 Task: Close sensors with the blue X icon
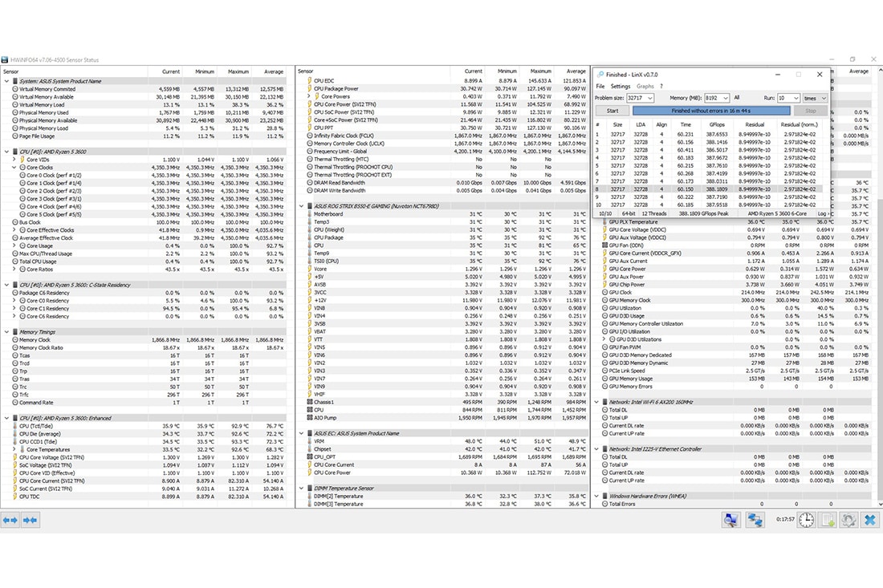tap(869, 521)
